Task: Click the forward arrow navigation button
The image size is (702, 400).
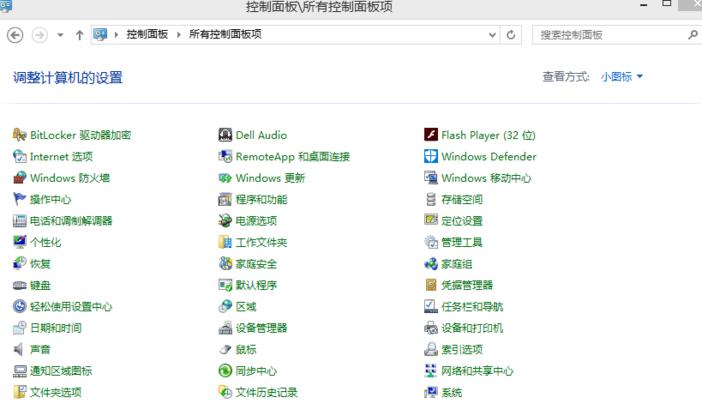Action: (x=40, y=35)
